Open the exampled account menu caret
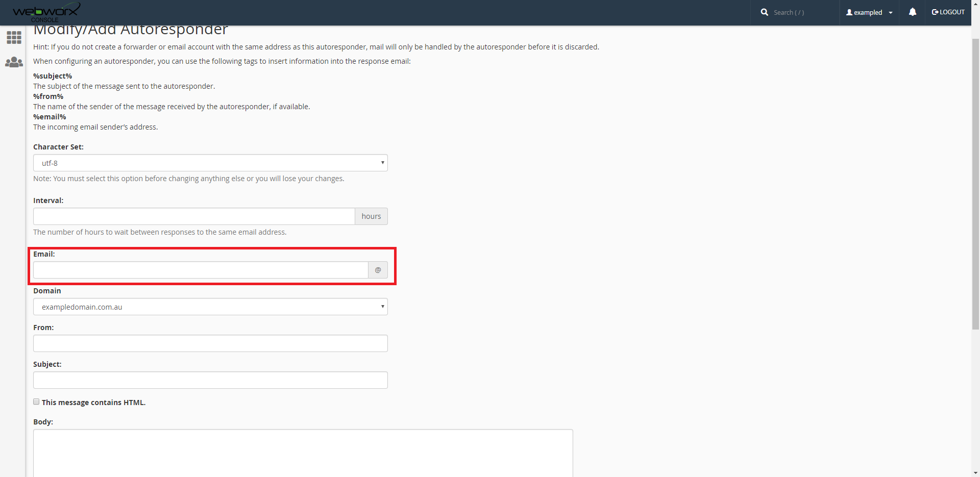980x477 pixels. click(x=891, y=13)
